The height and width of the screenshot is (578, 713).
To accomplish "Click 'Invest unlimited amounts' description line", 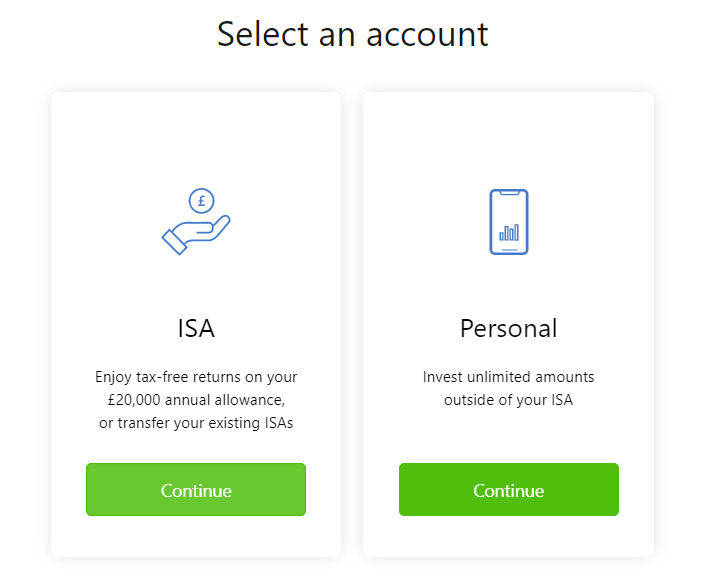I will click(508, 377).
